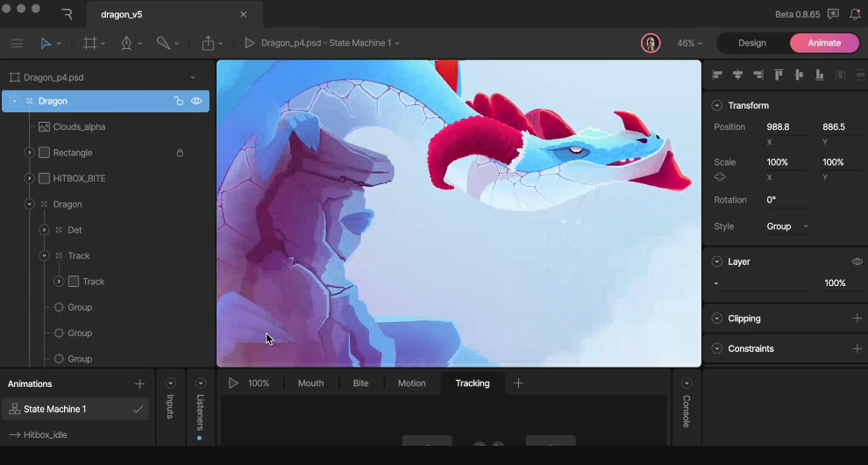
Task: Collapse the Clipping section
Action: tap(717, 318)
